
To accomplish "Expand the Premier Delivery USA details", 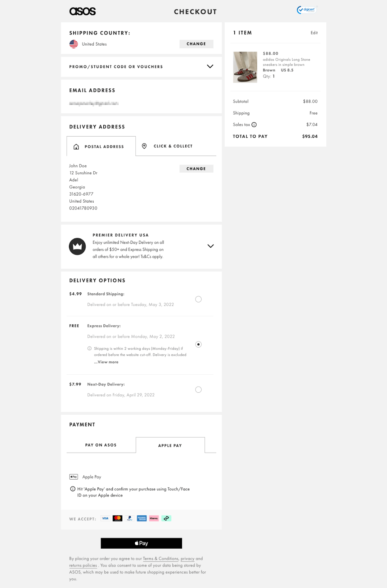I will tap(210, 246).
